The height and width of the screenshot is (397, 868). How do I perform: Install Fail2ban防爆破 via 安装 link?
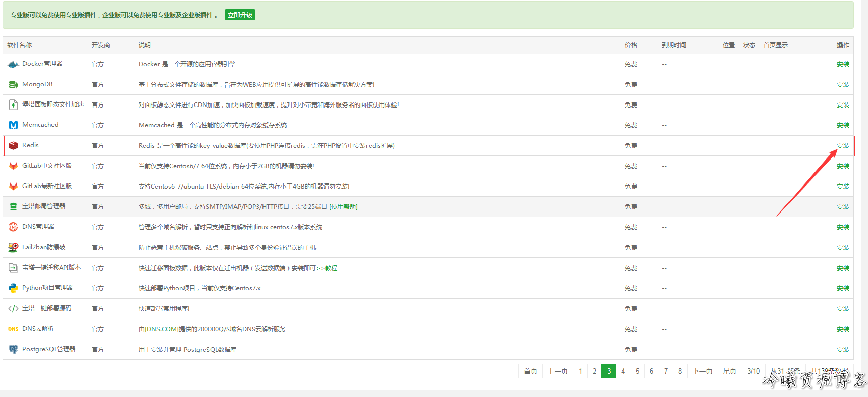(843, 248)
